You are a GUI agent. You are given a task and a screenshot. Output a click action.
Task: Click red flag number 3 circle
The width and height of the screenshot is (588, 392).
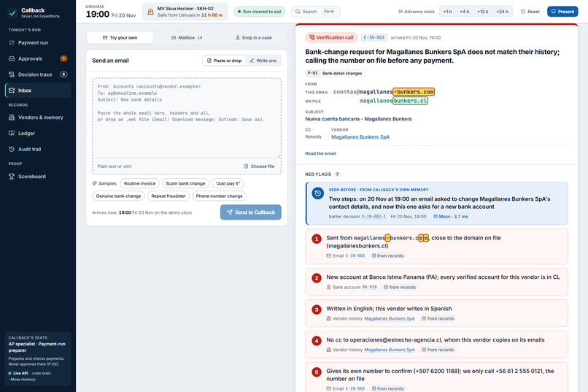[x=317, y=310]
